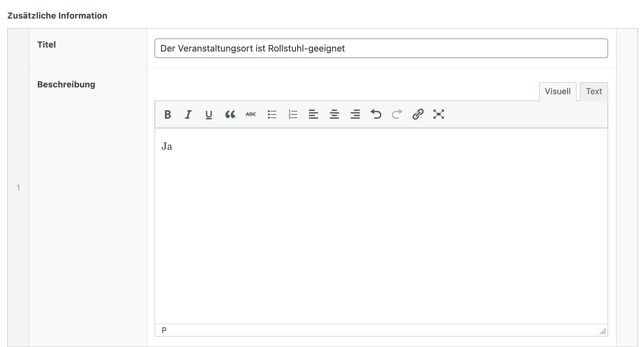Switch to the Visuell editor tab
The height and width of the screenshot is (347, 644).
557,92
